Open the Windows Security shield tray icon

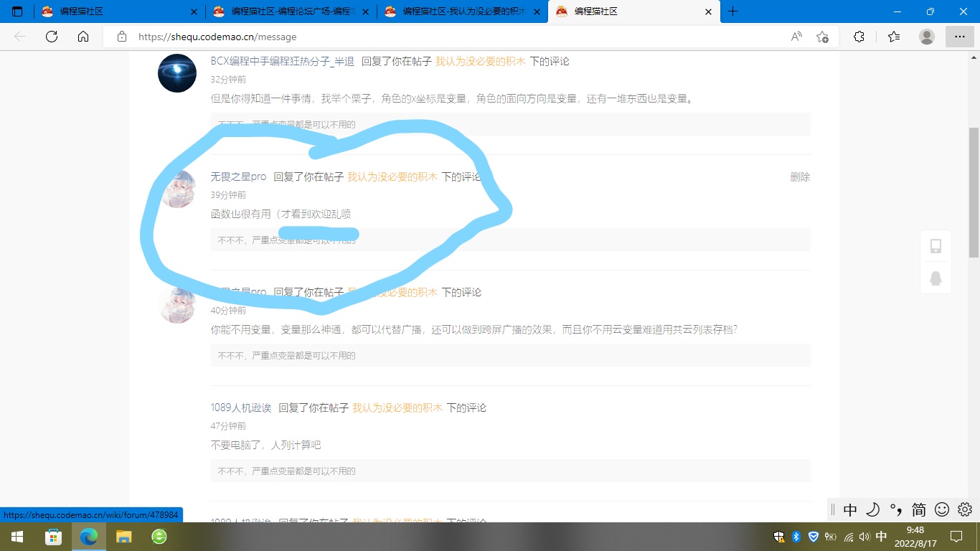(778, 537)
